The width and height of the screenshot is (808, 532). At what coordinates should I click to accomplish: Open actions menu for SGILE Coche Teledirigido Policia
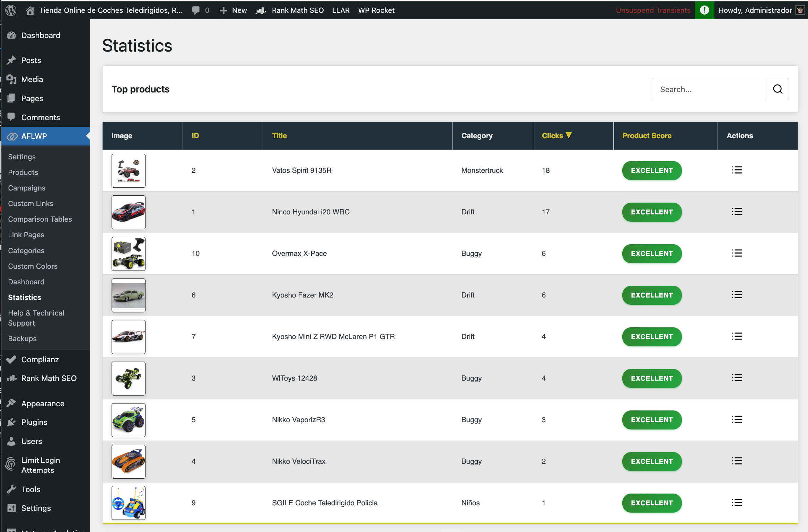pyautogui.click(x=737, y=503)
